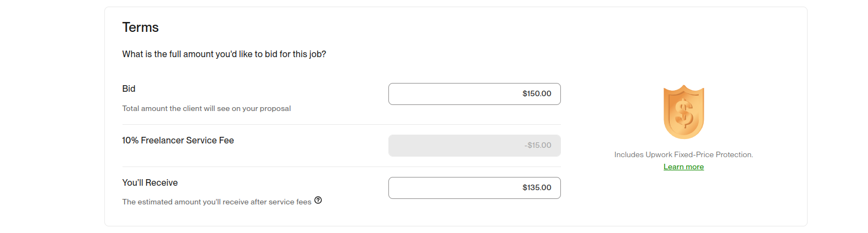This screenshot has height=233, width=868.
Task: Click the $150.00 bid value
Action: (537, 94)
